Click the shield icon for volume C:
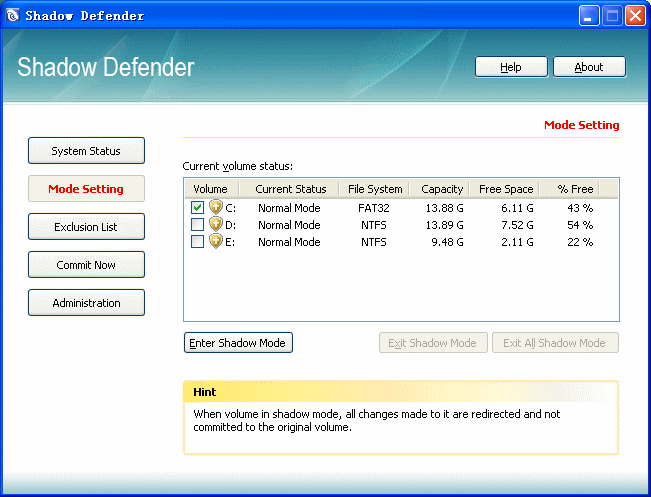The height and width of the screenshot is (497, 651). tap(216, 207)
